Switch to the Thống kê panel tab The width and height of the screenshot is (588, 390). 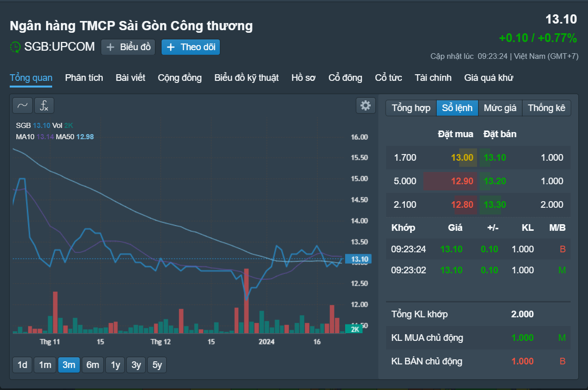pyautogui.click(x=547, y=108)
